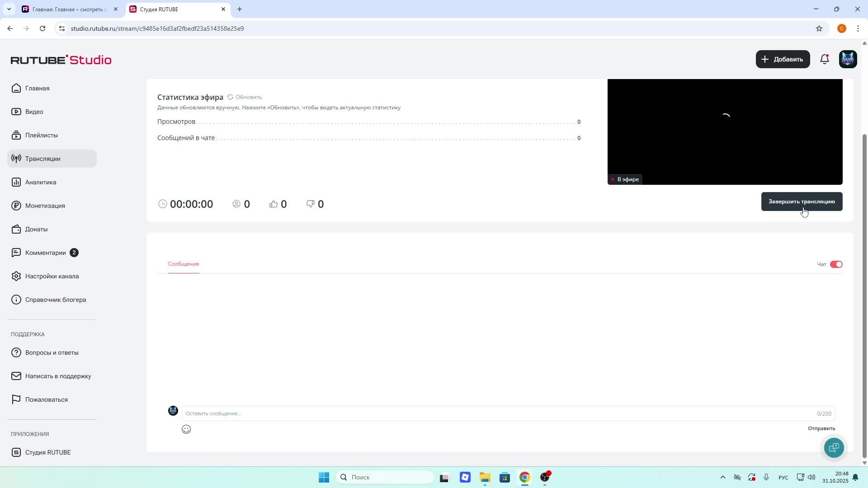Open Chrome three-dot menu
Image resolution: width=868 pixels, height=488 pixels.
[x=858, y=28]
